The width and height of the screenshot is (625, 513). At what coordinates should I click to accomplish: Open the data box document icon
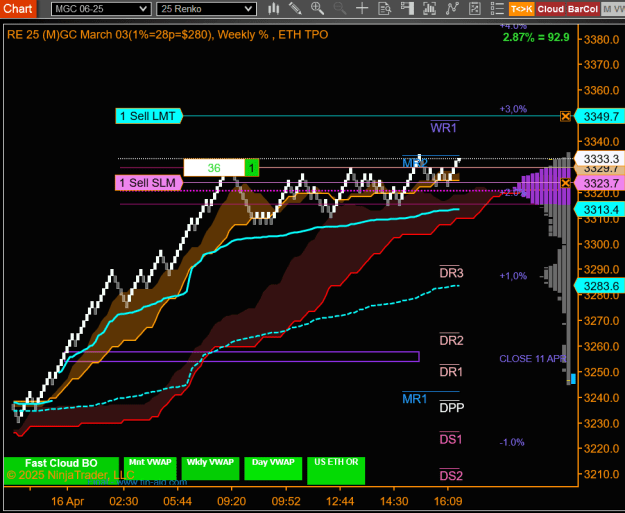384,8
